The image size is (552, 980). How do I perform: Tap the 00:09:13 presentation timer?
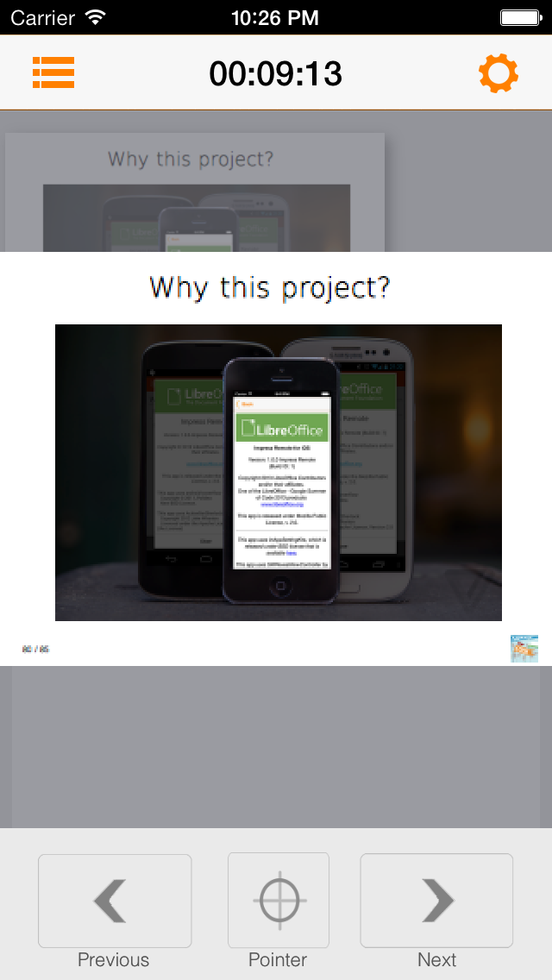(276, 73)
